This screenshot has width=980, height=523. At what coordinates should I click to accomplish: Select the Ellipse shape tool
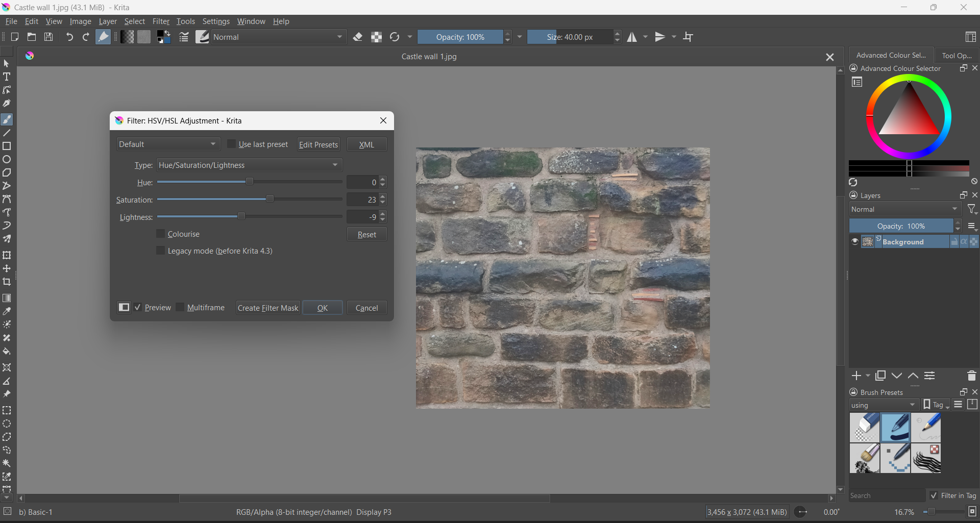pyautogui.click(x=7, y=160)
